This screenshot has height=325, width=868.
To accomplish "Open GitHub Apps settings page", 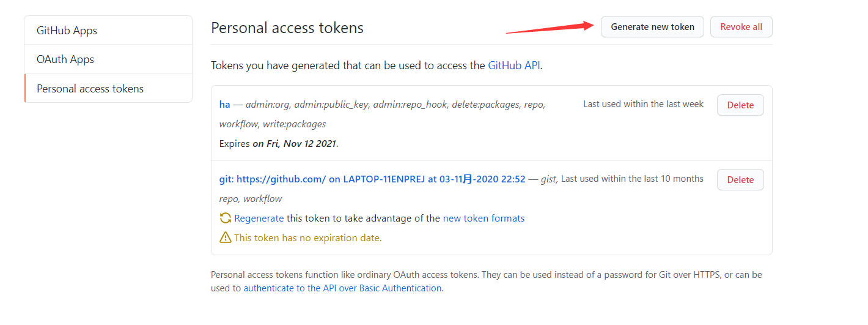I will 108,30.
